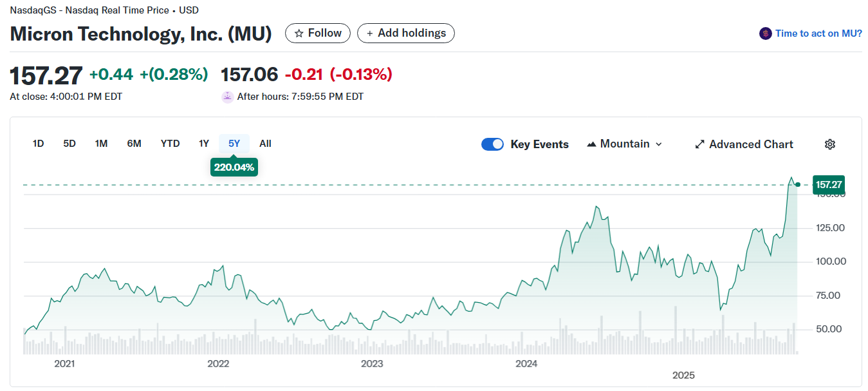868x391 pixels.
Task: Select the 1M range tab
Action: point(101,144)
